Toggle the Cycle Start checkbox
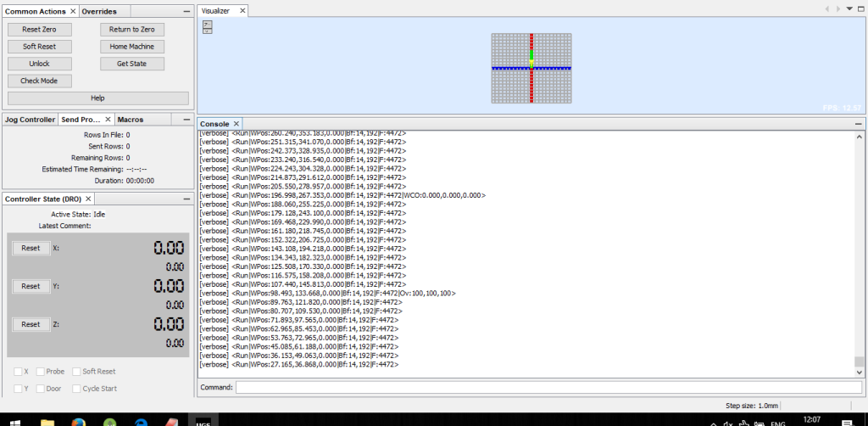868x426 pixels. coord(77,389)
